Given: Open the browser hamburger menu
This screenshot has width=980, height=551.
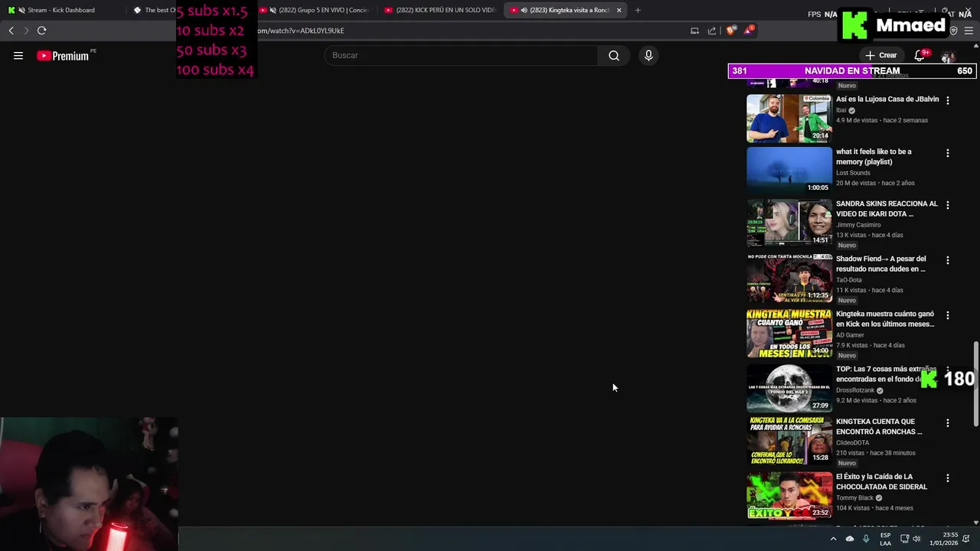Looking at the screenshot, I should pos(969,31).
